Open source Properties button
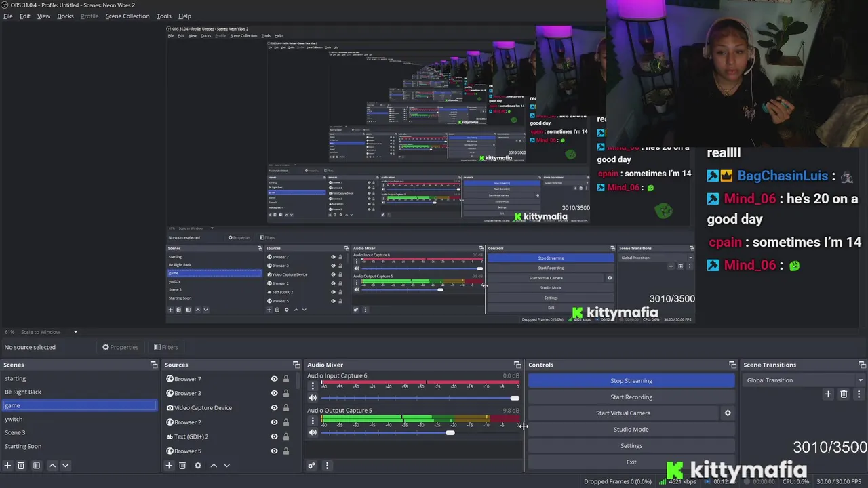 [x=121, y=347]
